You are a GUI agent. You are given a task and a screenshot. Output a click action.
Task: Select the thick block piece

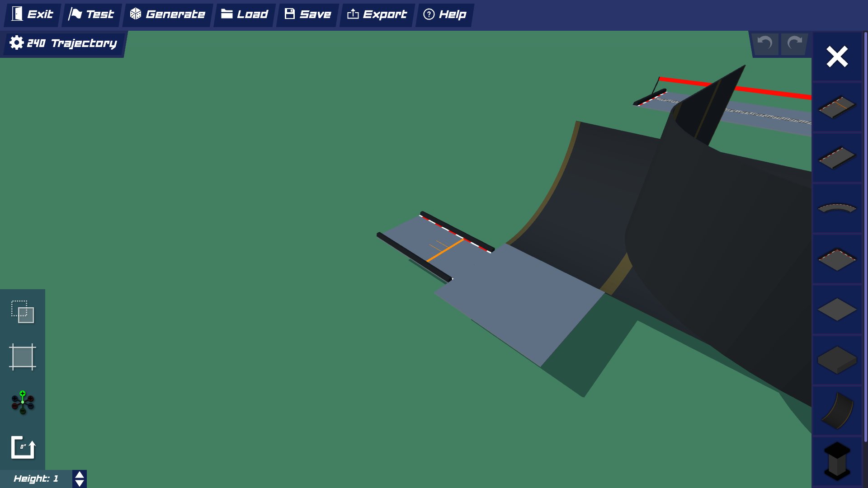click(x=837, y=360)
